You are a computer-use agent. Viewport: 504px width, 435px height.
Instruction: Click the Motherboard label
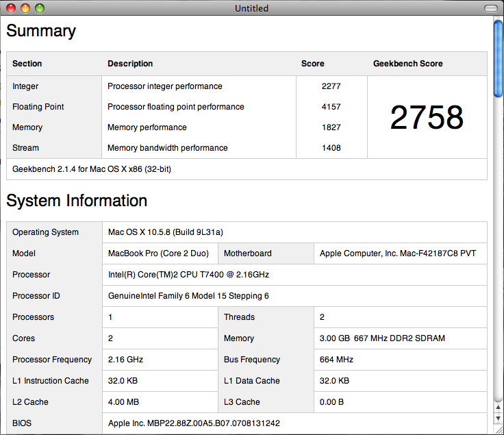(x=248, y=253)
